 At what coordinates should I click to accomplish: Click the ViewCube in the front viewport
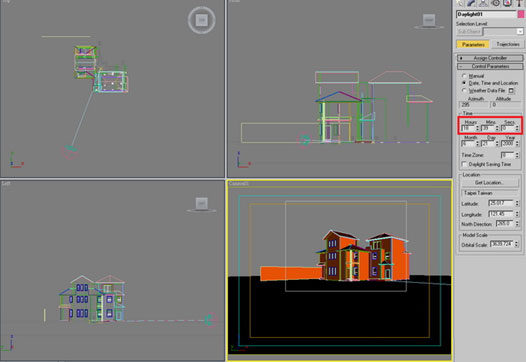(x=429, y=20)
